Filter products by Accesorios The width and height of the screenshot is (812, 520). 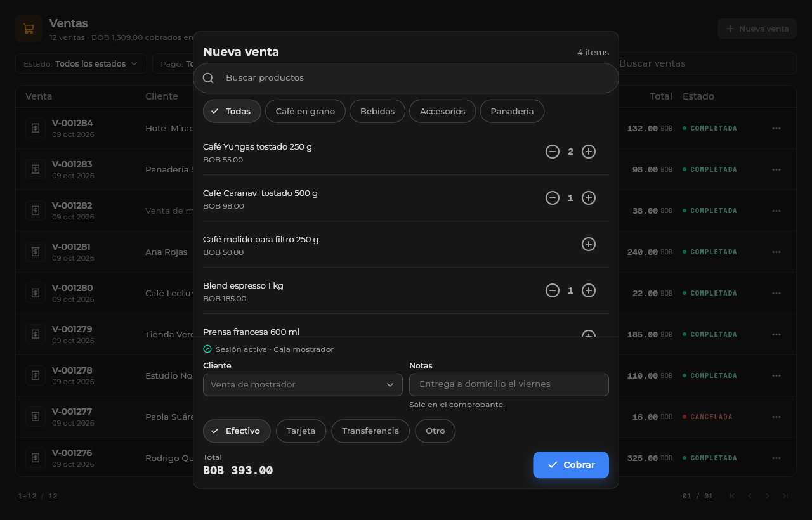point(442,111)
